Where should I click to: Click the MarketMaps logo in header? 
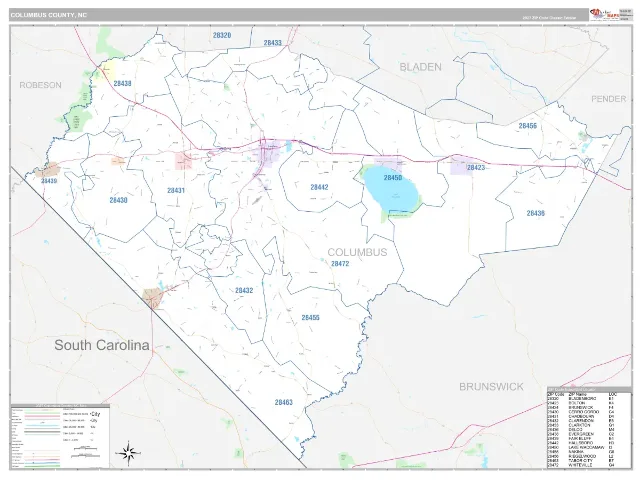click(x=604, y=15)
